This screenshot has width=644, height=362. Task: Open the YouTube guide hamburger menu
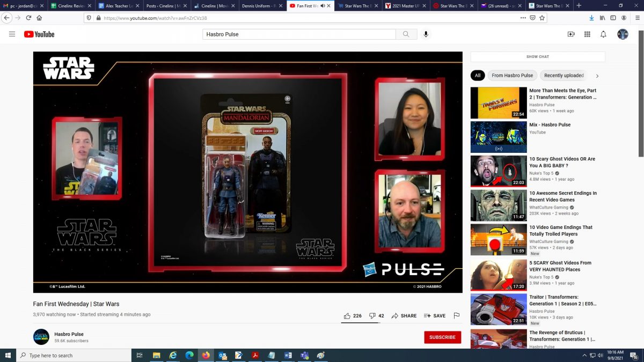tap(12, 34)
